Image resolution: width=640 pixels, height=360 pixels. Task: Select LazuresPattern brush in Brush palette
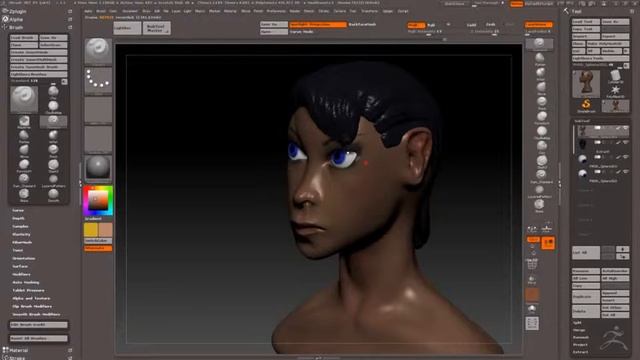[x=53, y=180]
